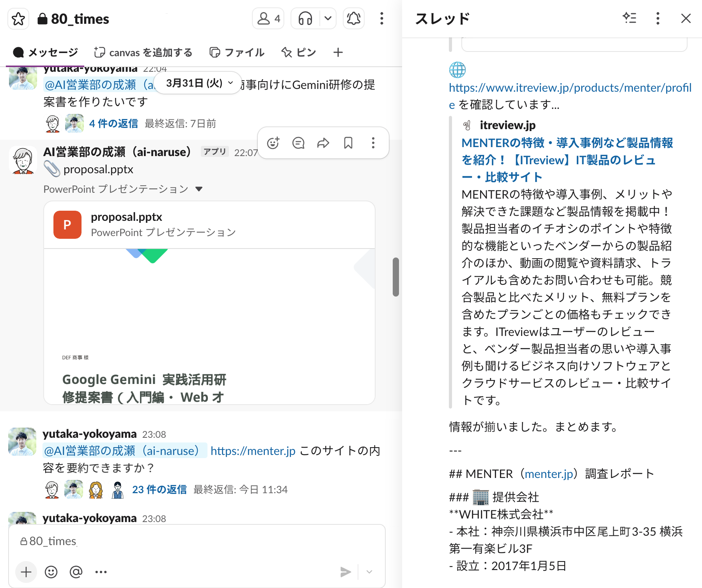Viewport: 702px width, 588px height.
Task: Open the Google Gemini slide preview
Action: [209, 326]
